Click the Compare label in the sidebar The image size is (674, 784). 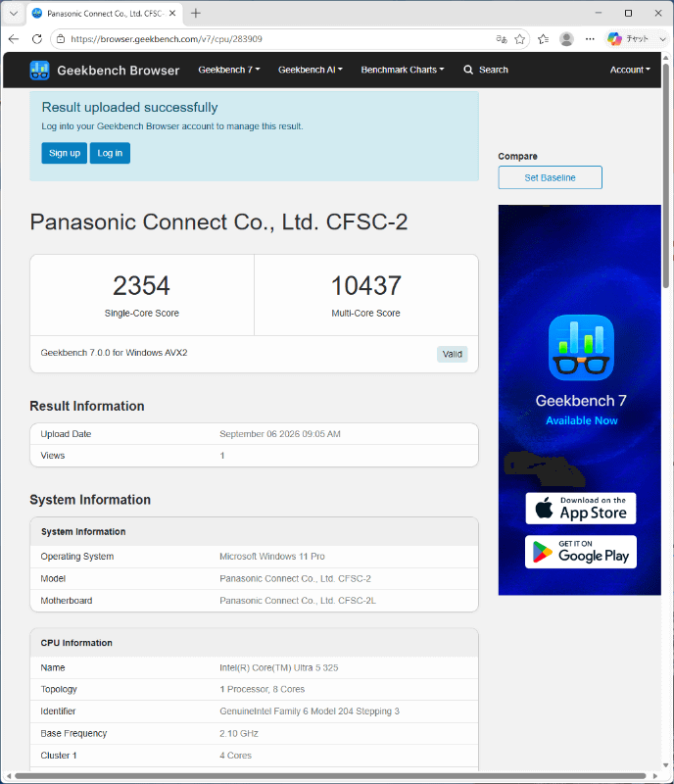tap(517, 156)
